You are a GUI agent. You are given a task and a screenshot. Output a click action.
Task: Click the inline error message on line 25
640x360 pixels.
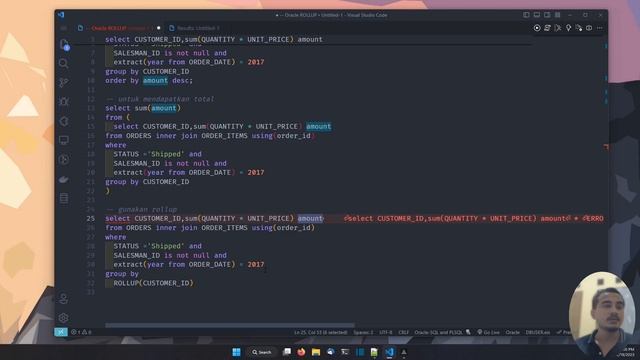click(x=473, y=219)
